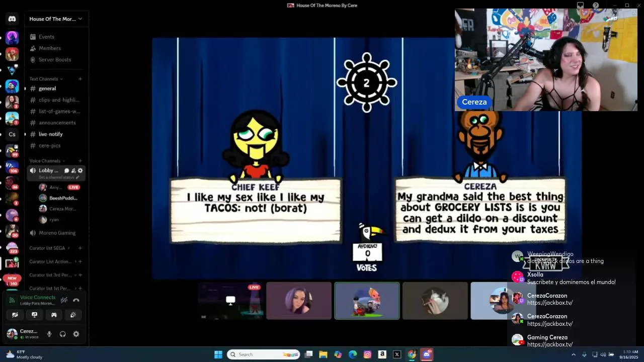Open the Discord inbox icon

coord(580,6)
